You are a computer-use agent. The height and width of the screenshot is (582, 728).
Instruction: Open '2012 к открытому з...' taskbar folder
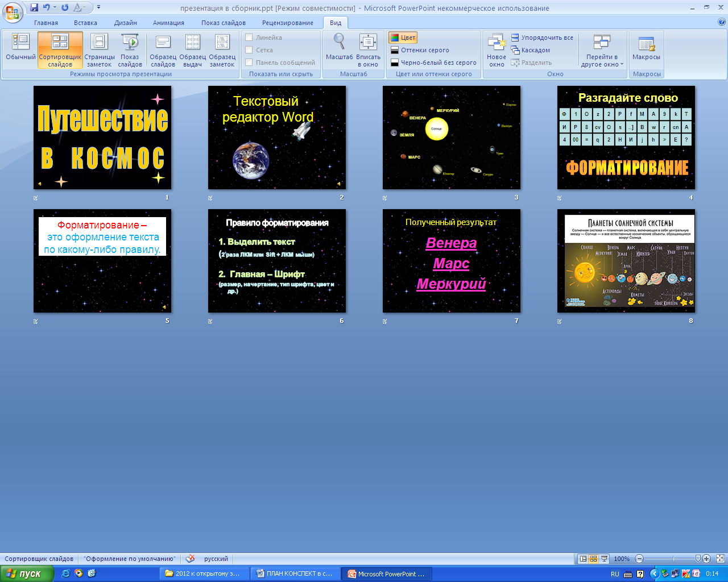[205, 573]
